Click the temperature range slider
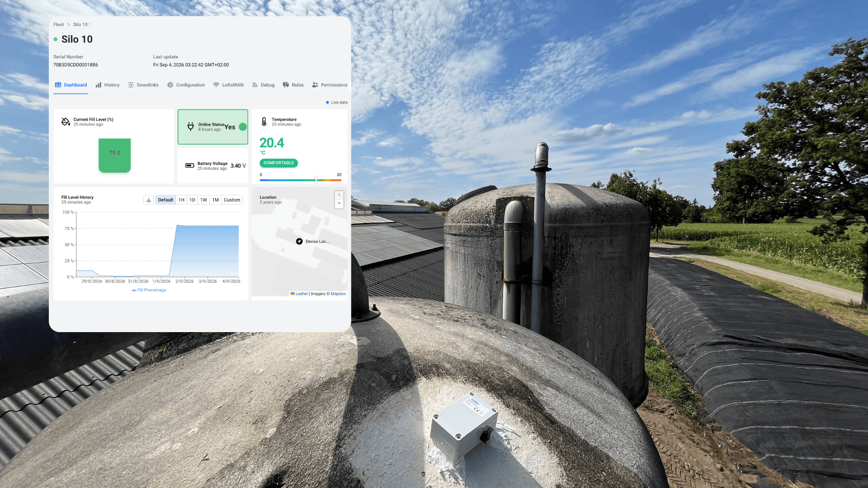Viewport: 868px width, 488px height. point(300,180)
